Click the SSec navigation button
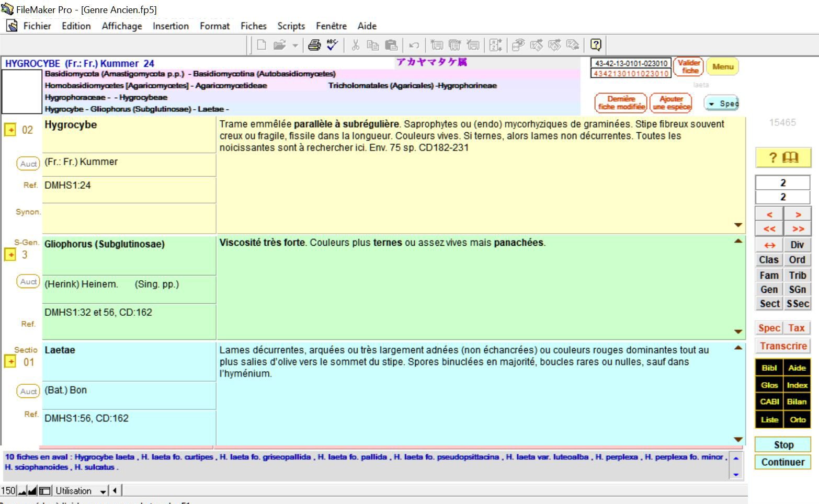 tap(798, 303)
